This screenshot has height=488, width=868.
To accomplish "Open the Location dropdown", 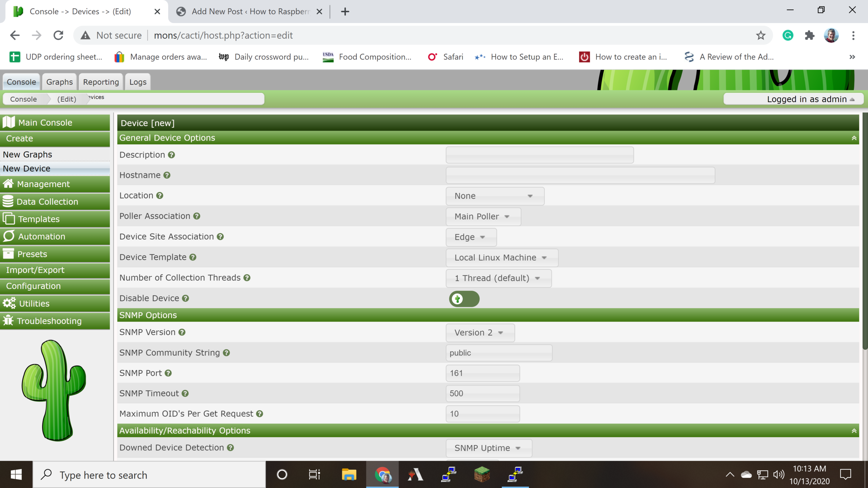I will click(495, 196).
